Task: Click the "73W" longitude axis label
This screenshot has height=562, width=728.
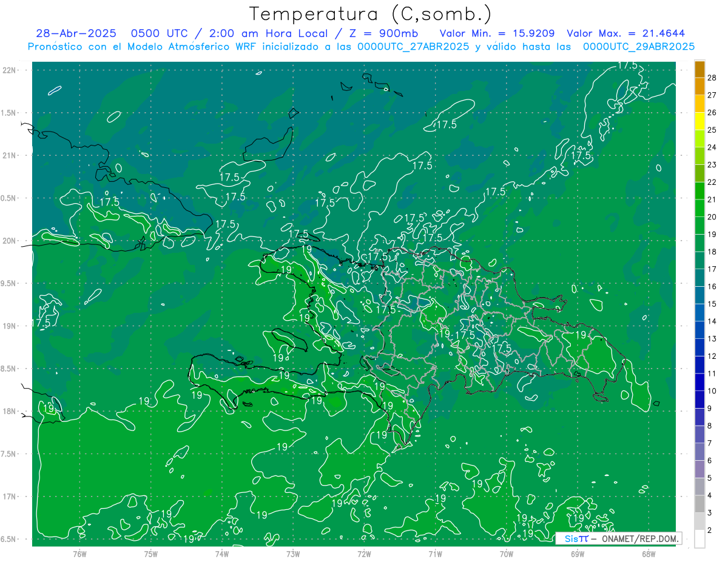Action: tap(293, 554)
